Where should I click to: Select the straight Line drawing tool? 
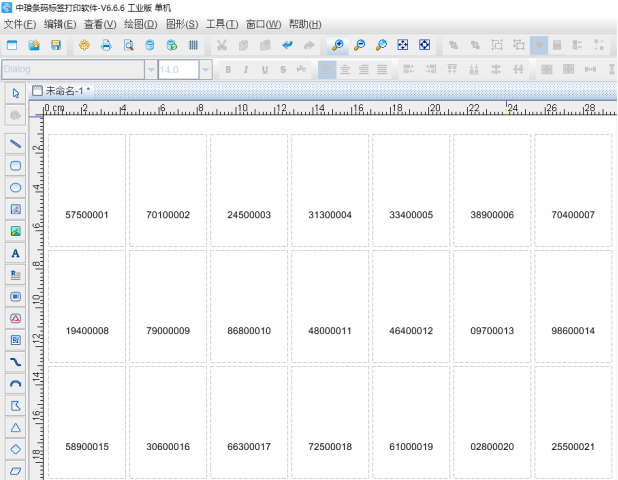15,144
